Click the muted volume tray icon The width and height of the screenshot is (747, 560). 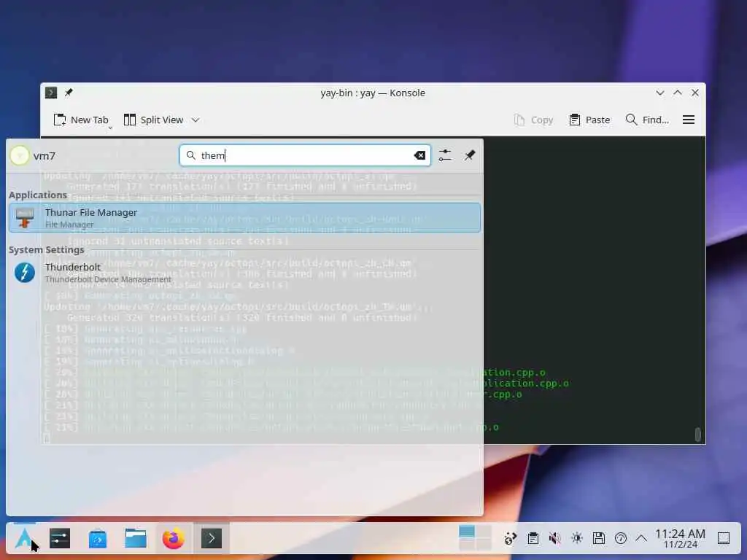554,539
